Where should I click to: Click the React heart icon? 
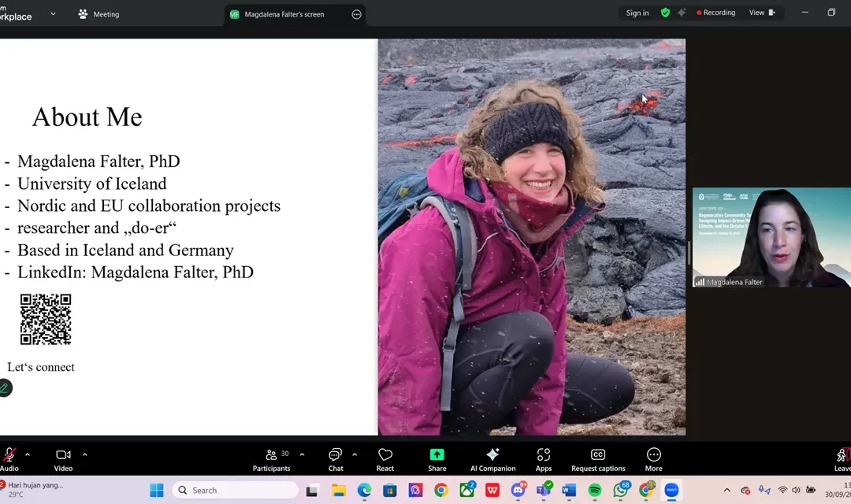[385, 458]
